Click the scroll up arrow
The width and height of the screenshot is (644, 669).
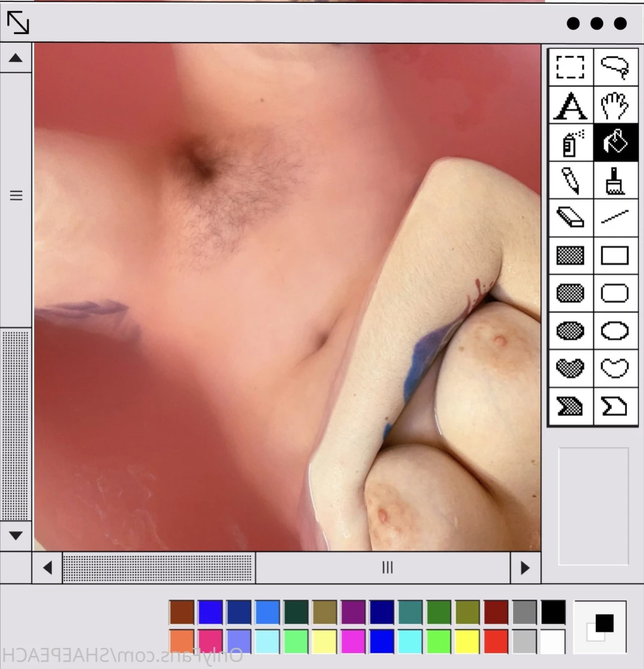[15, 58]
